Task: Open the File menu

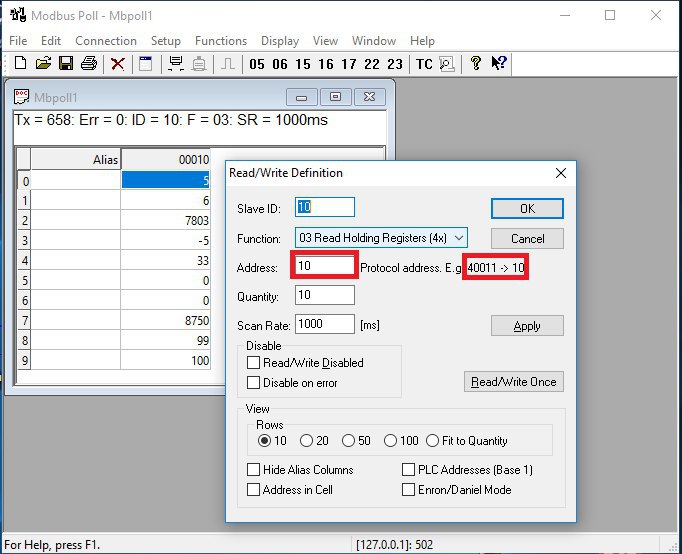Action: (x=18, y=41)
